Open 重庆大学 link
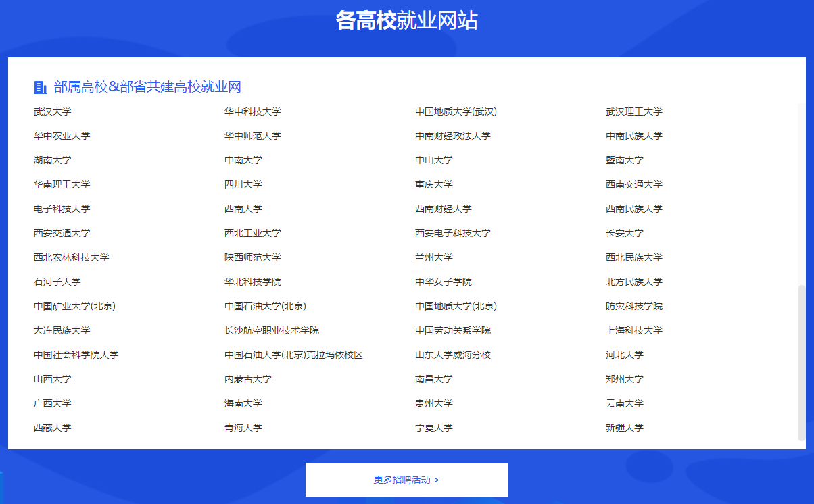The width and height of the screenshot is (814, 504). pyautogui.click(x=434, y=184)
